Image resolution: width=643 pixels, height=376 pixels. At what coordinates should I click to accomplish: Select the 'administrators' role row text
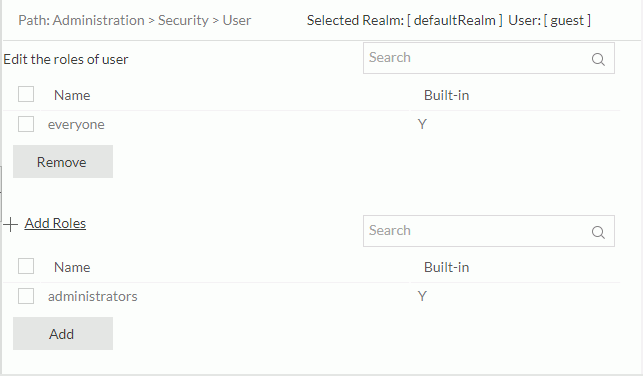point(93,296)
